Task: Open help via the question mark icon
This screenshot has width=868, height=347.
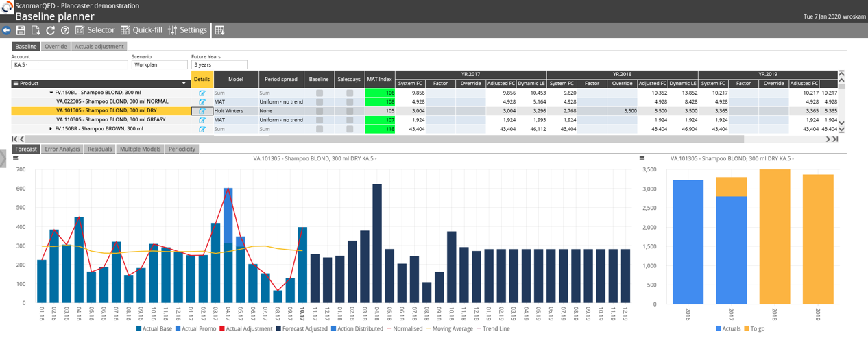Action: click(65, 30)
